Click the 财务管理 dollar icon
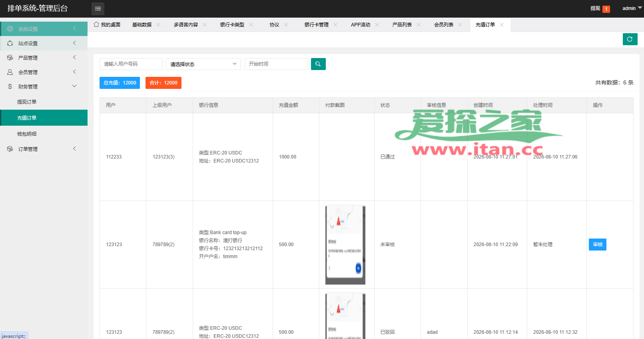Viewport: 644px width, 339px height. 10,86
